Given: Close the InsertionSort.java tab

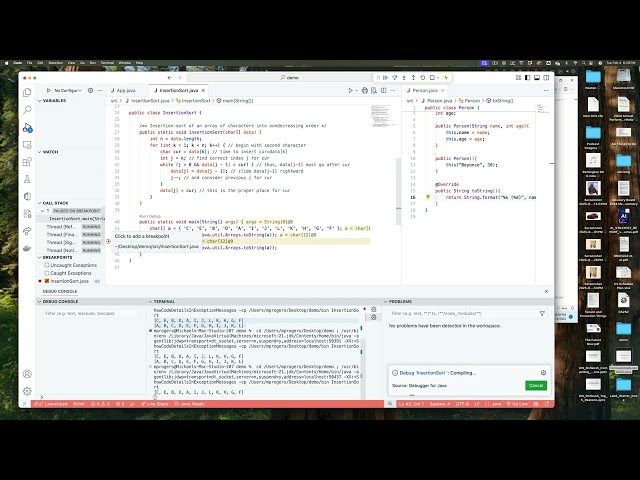Looking at the screenshot, I should pyautogui.click(x=203, y=90).
